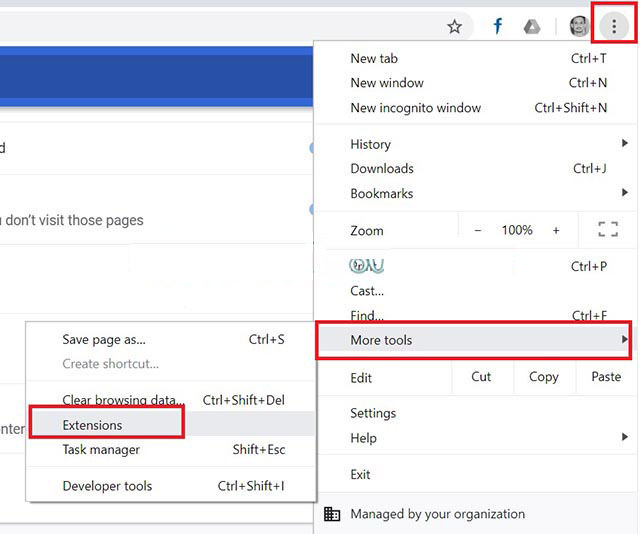Click the Cut button in Edit row
The height and width of the screenshot is (534, 640).
coord(481,377)
